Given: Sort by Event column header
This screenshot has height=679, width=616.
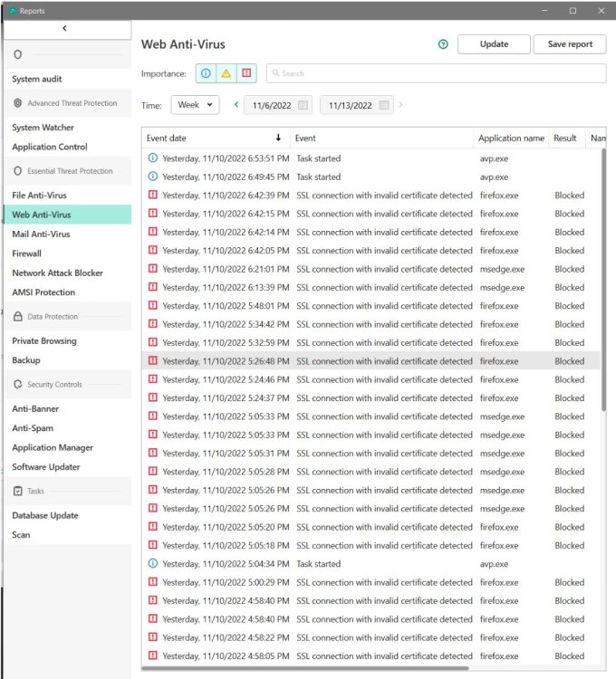Looking at the screenshot, I should coord(381,139).
